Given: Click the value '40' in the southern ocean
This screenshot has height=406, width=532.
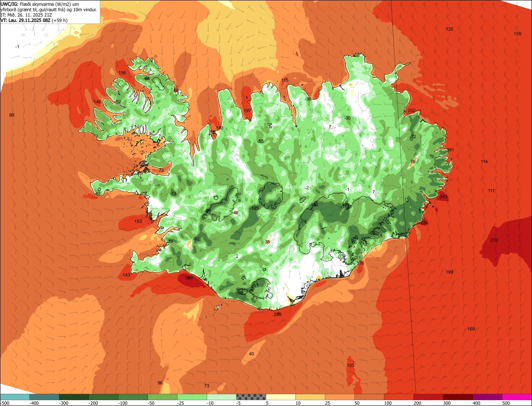Looking at the screenshot, I should tap(251, 354).
